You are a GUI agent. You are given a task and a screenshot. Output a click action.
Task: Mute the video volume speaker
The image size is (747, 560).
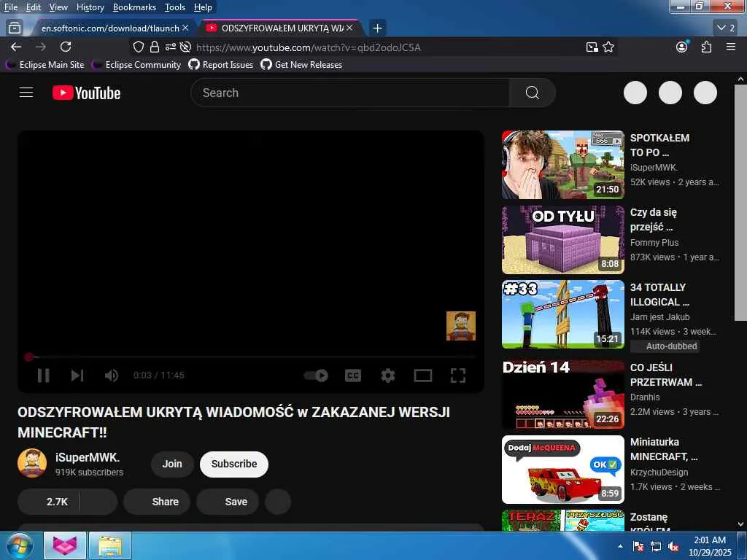pos(111,376)
